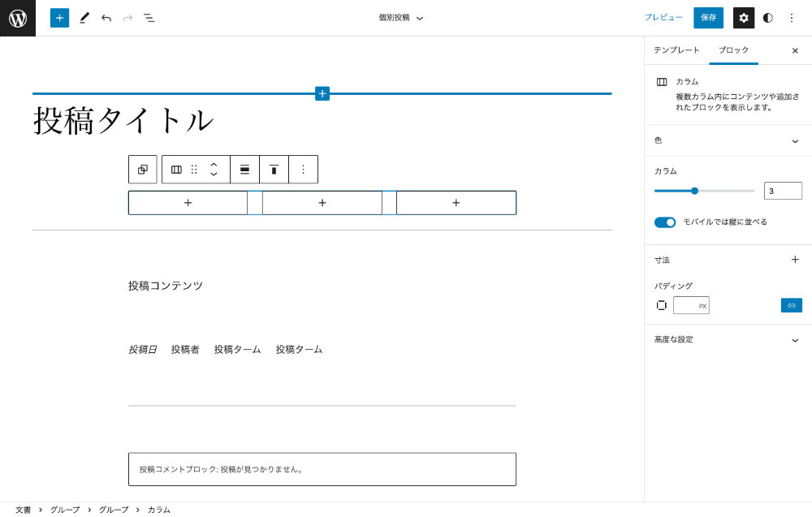812x517 pixels.
Task: Undo the last change
Action: pos(106,18)
